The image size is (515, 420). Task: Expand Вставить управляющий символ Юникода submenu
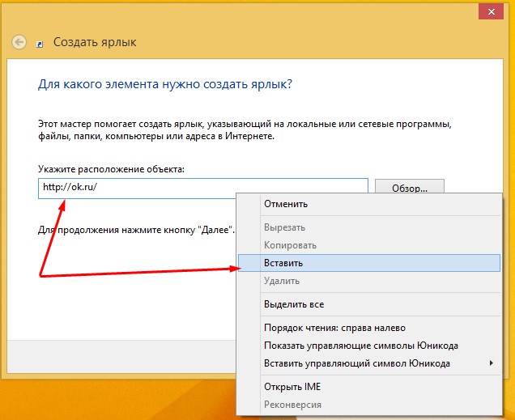pos(357,363)
